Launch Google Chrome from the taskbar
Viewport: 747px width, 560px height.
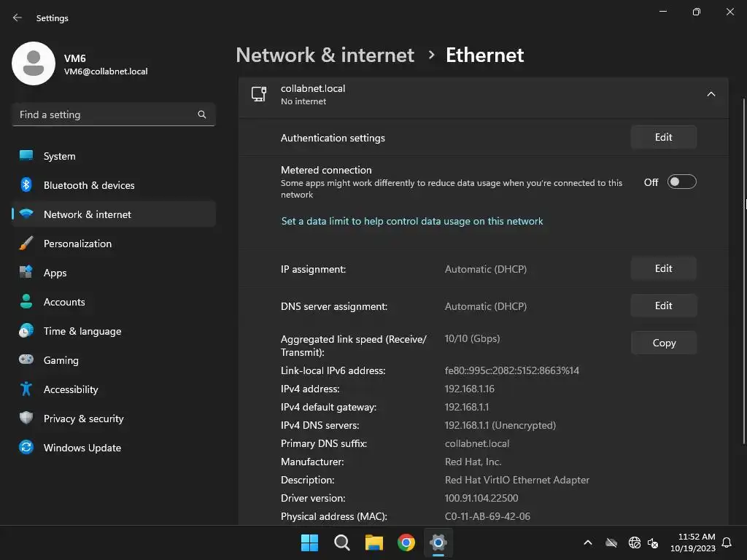click(406, 542)
